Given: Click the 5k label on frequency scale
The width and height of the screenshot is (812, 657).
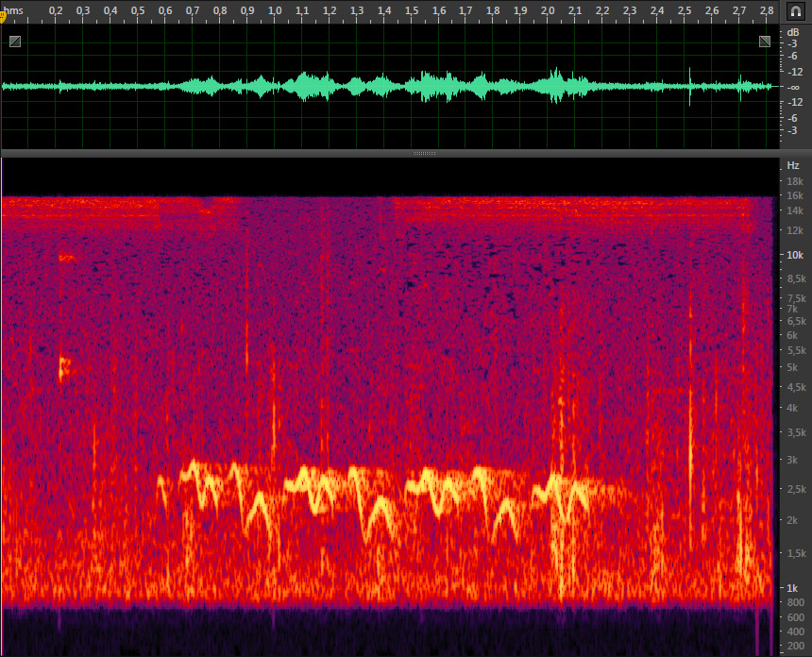Looking at the screenshot, I should click(792, 367).
